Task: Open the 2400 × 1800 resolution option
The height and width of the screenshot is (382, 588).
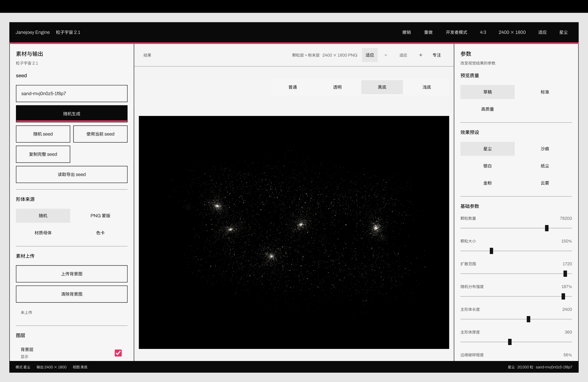Action: [512, 32]
